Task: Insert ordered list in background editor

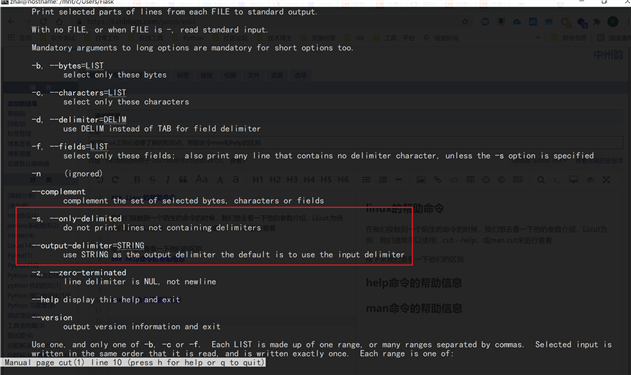Action: coord(383,180)
